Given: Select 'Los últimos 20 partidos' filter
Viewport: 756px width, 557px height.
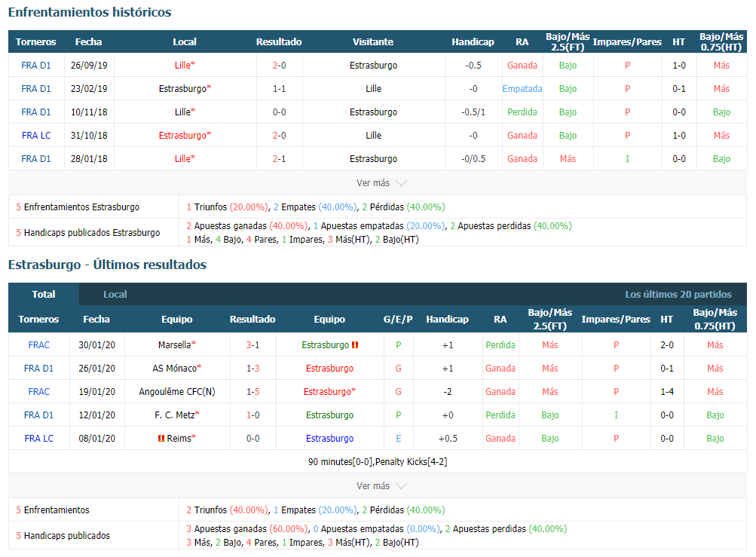Looking at the screenshot, I should click(678, 294).
